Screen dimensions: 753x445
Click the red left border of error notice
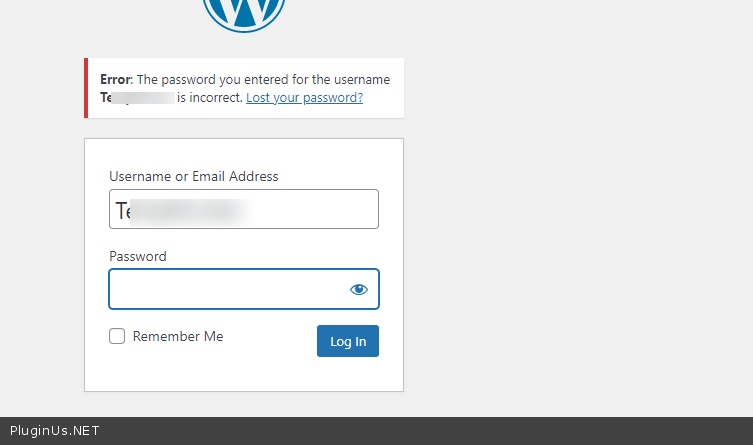click(86, 88)
